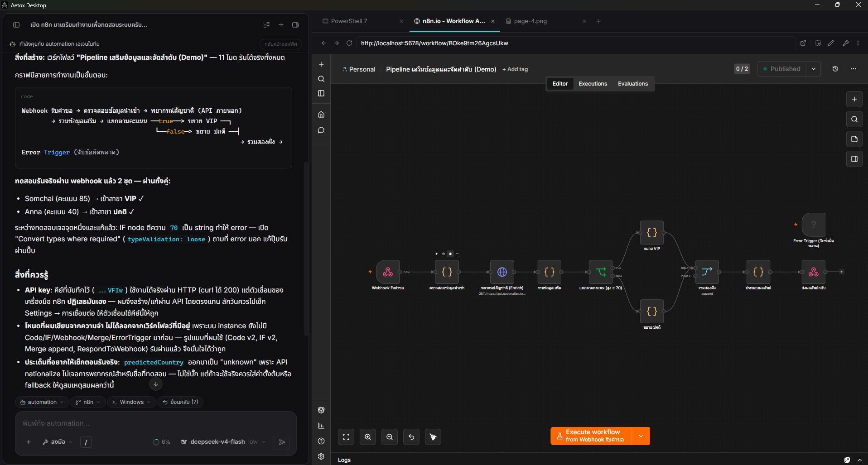
Task: Toggle deactivate on the hovered code node
Action: point(444,254)
